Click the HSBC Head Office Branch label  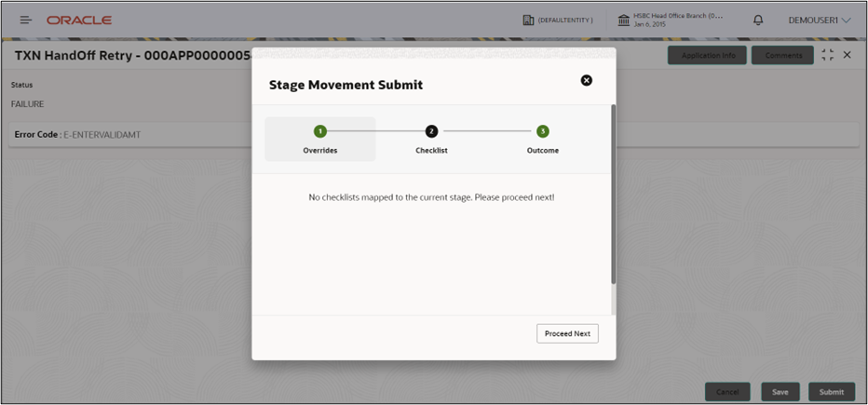(678, 16)
